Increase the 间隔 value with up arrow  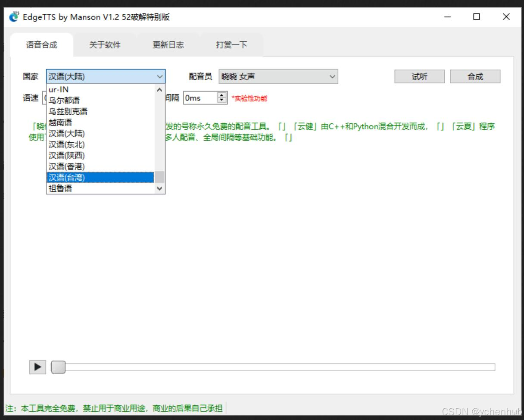click(222, 95)
